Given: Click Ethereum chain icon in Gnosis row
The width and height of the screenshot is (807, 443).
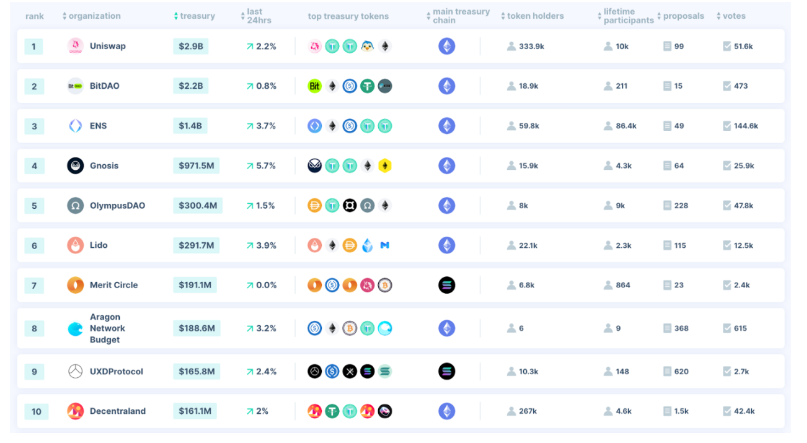Looking at the screenshot, I should pos(447,166).
